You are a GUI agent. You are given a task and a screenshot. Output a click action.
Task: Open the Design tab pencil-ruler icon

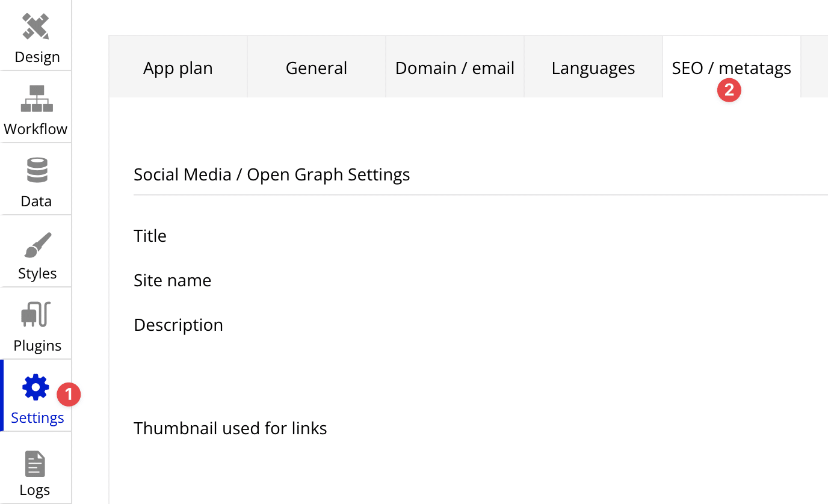pyautogui.click(x=36, y=27)
